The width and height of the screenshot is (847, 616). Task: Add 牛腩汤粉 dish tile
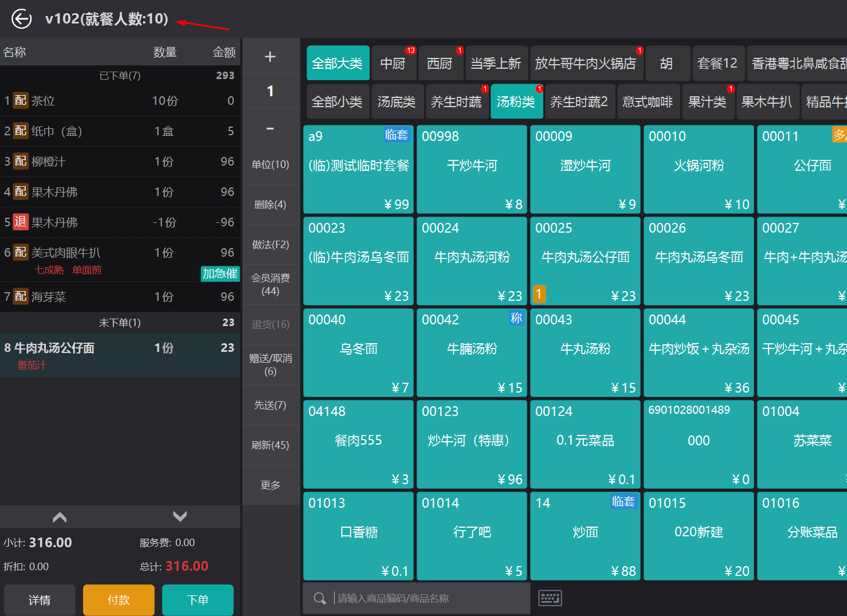[x=472, y=352]
